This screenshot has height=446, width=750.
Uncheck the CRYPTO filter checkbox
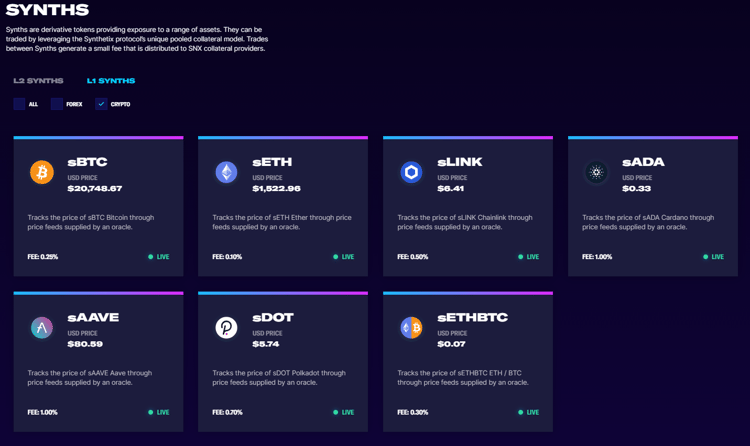(101, 104)
